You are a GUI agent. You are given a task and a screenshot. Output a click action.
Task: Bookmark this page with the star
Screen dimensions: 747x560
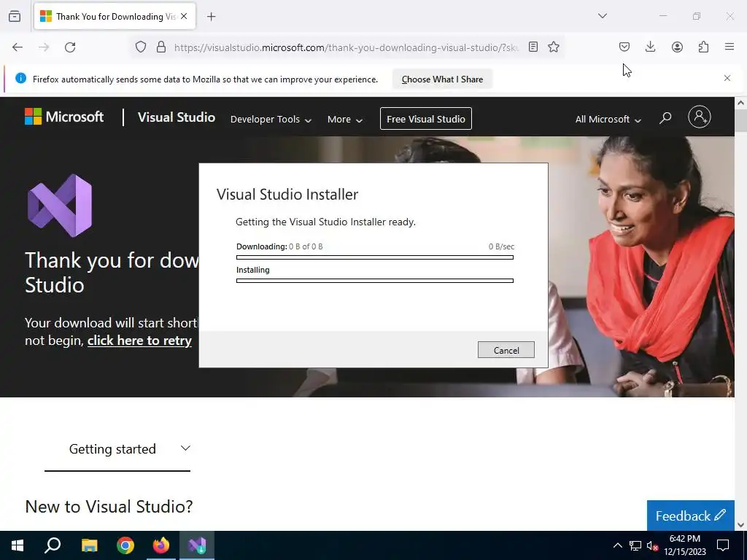tap(554, 47)
